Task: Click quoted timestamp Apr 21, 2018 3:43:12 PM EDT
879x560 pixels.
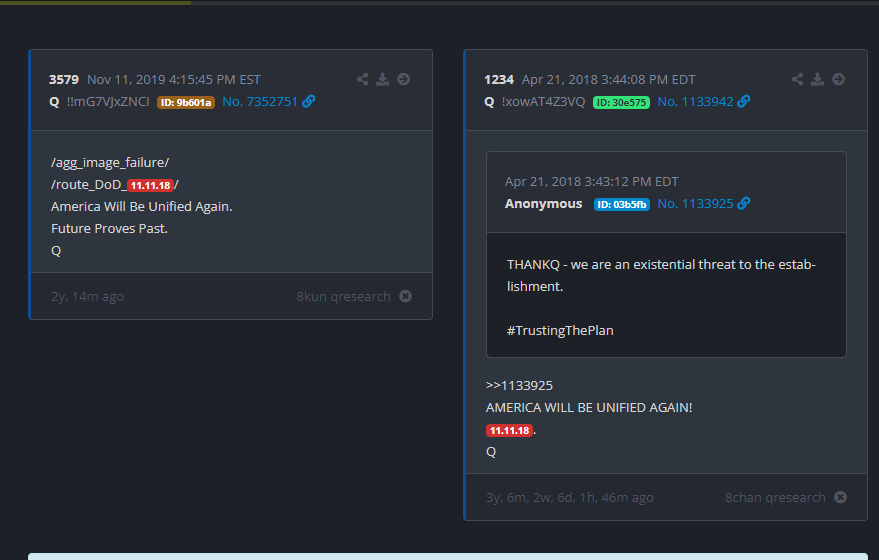Action: click(x=592, y=182)
